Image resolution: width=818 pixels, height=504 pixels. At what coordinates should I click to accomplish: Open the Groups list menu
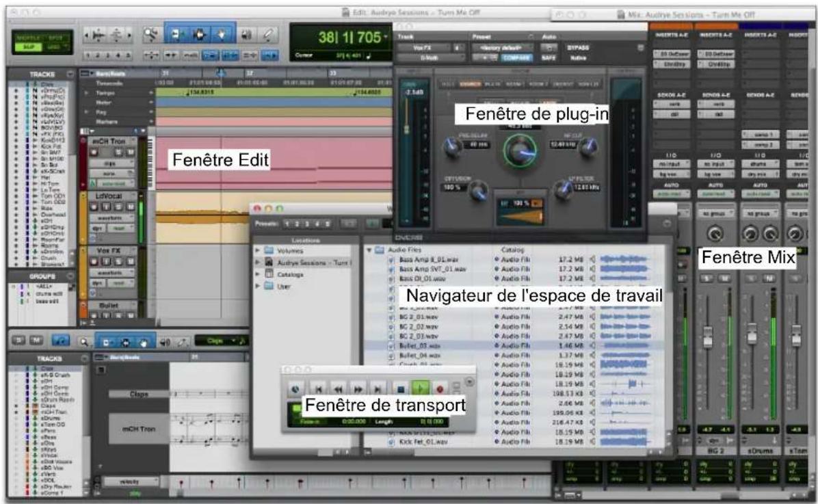tap(70, 276)
